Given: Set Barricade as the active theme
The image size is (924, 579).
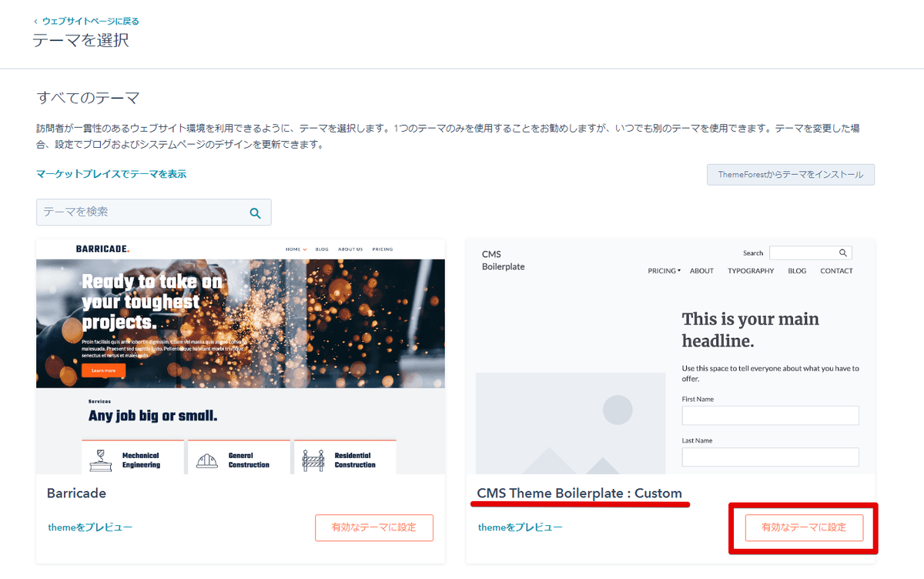Looking at the screenshot, I should [x=373, y=527].
